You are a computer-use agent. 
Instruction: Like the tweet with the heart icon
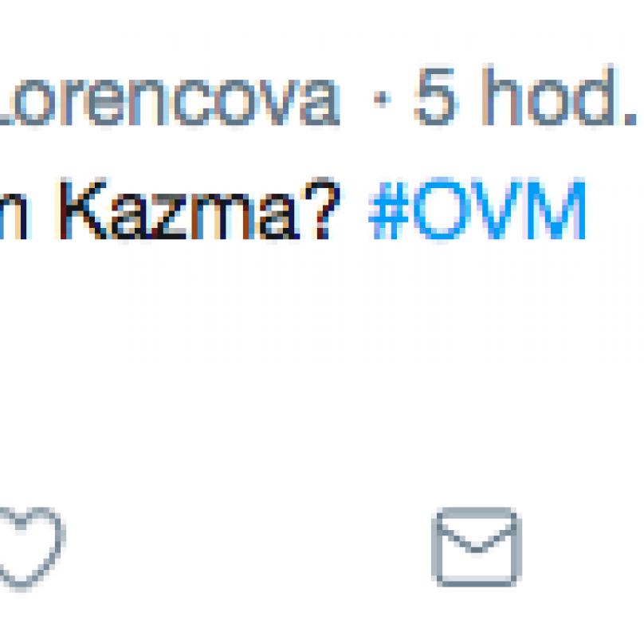(x=25, y=548)
